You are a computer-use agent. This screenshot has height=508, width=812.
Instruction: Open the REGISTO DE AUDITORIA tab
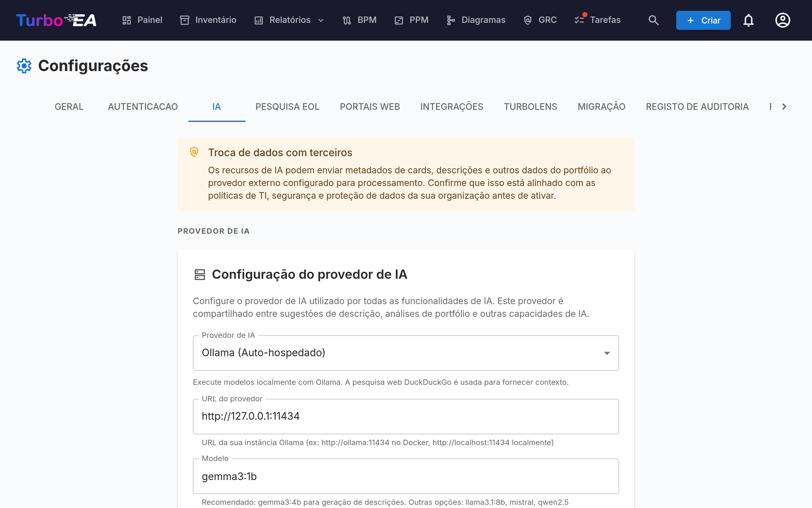697,106
